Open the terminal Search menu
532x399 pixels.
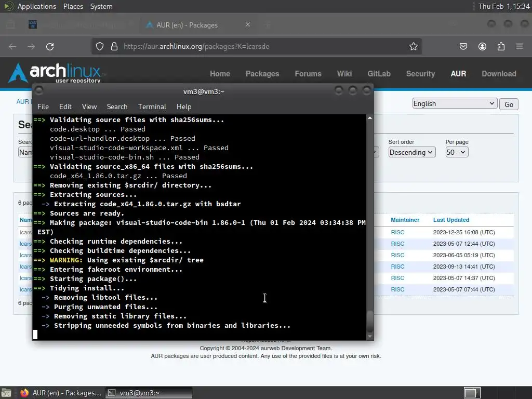117,107
